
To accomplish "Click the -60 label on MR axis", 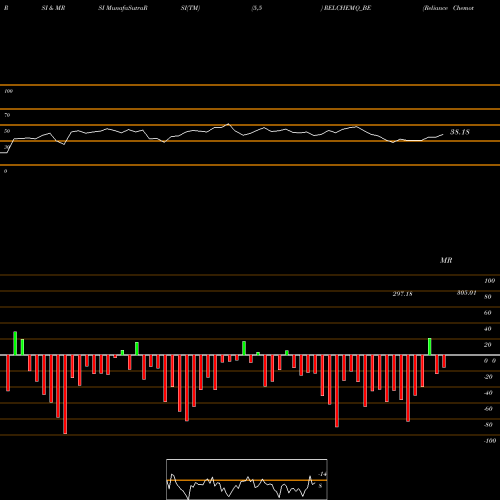I will coord(488,409).
